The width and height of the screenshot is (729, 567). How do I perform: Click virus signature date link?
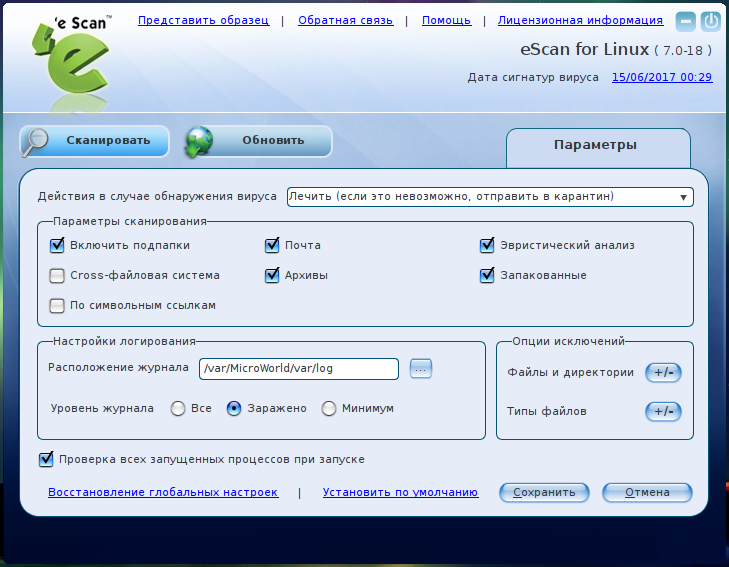[662, 77]
